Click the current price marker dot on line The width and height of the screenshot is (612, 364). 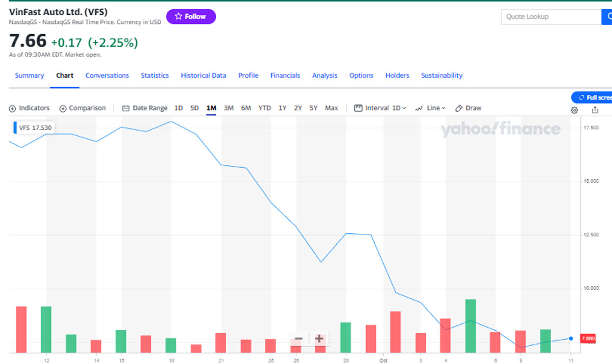(x=571, y=338)
